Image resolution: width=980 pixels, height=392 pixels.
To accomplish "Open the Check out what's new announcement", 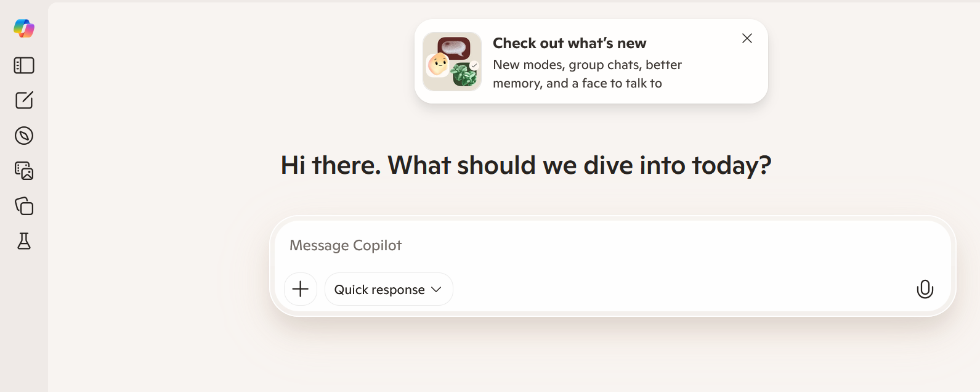I will coord(569,43).
